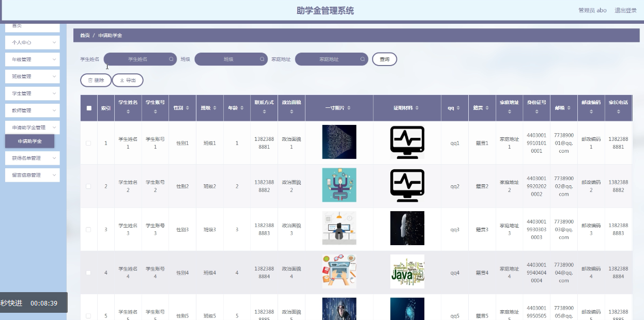644x320 pixels.
Task: Focus the 班级 search input
Action: click(x=231, y=59)
